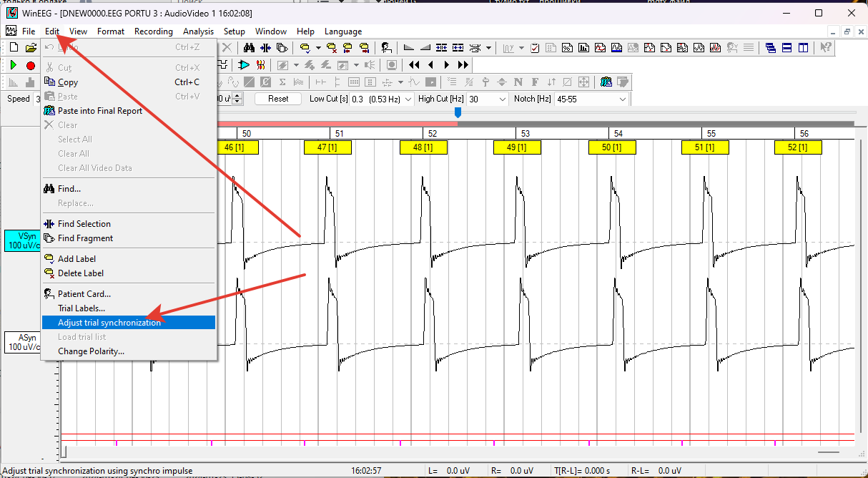Click the checklist clipboard toolbar icon

click(535, 48)
